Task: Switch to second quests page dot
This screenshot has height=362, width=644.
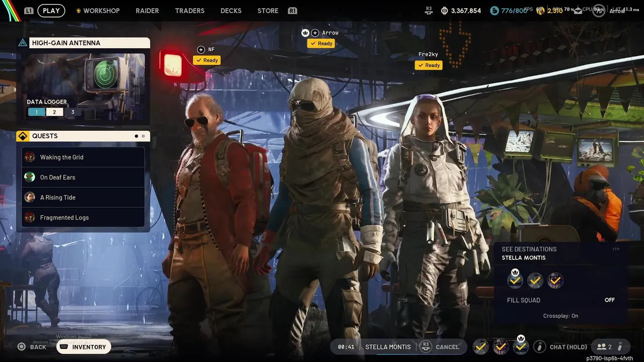Action: 143,136
